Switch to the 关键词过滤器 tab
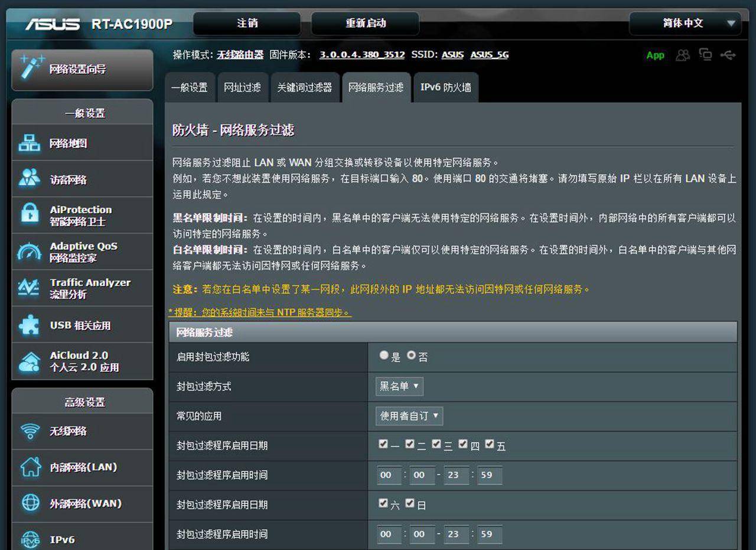 (x=305, y=87)
